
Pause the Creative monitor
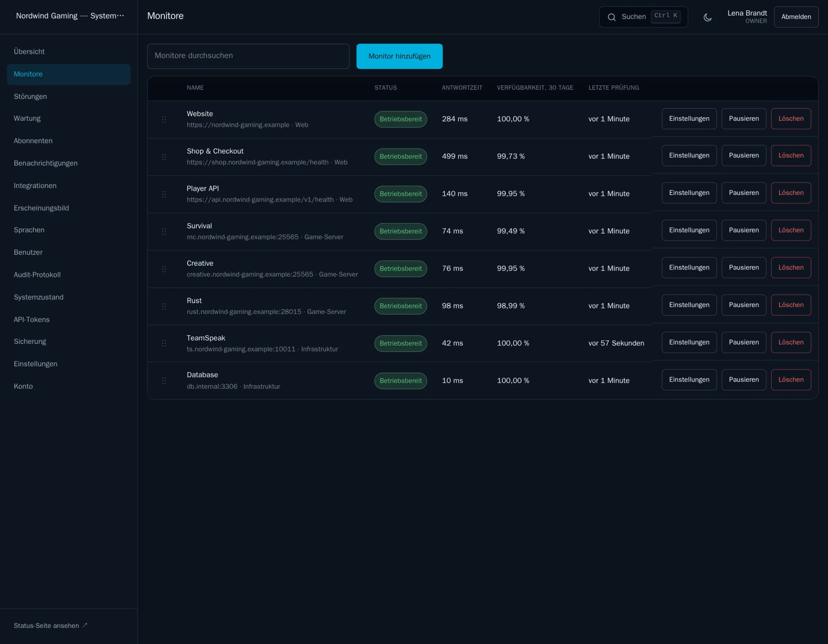pos(744,267)
